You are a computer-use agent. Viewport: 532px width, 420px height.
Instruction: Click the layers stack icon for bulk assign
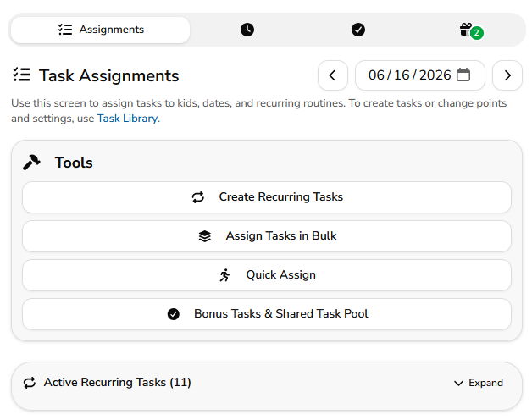coord(205,236)
